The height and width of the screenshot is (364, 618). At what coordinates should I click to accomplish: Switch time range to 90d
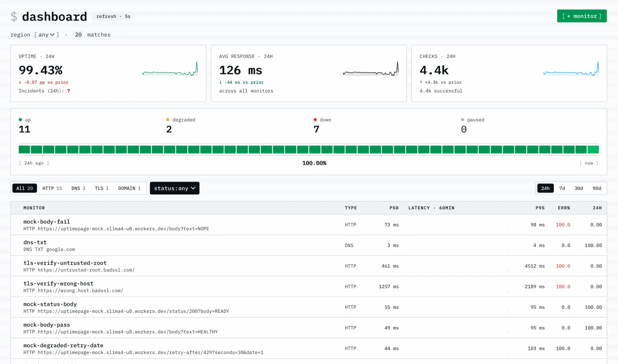[597, 188]
